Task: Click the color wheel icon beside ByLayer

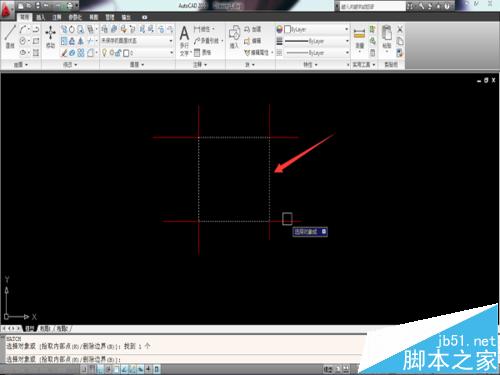Action: 279,29
